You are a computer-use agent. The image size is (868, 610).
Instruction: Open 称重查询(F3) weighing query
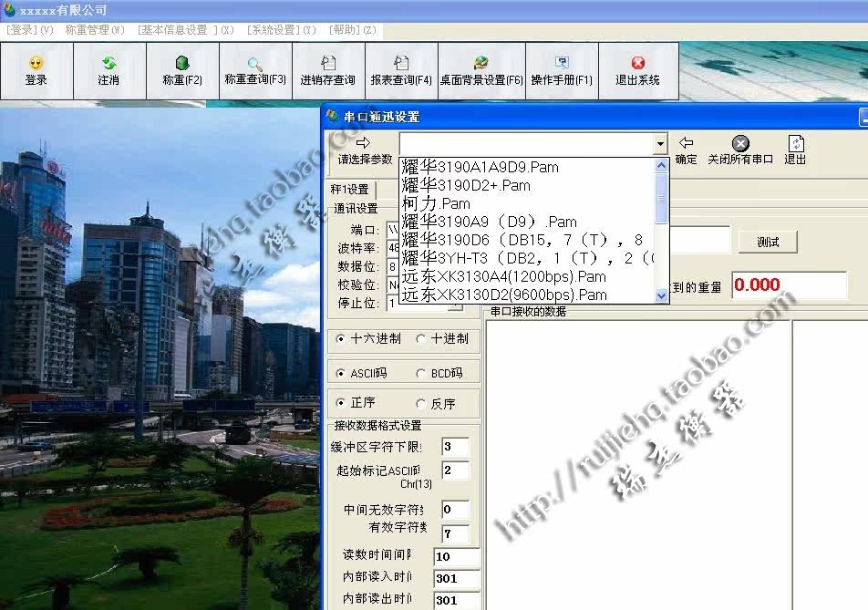pyautogui.click(x=255, y=70)
